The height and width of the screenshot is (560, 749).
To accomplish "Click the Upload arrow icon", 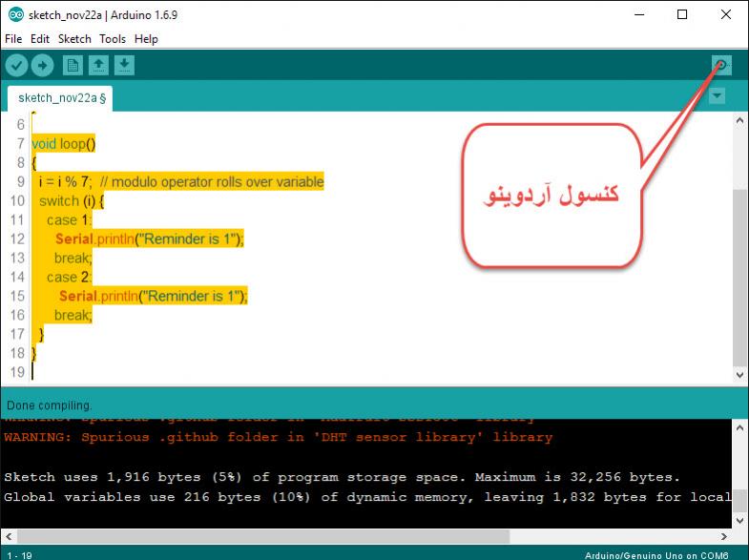I will pyautogui.click(x=43, y=65).
